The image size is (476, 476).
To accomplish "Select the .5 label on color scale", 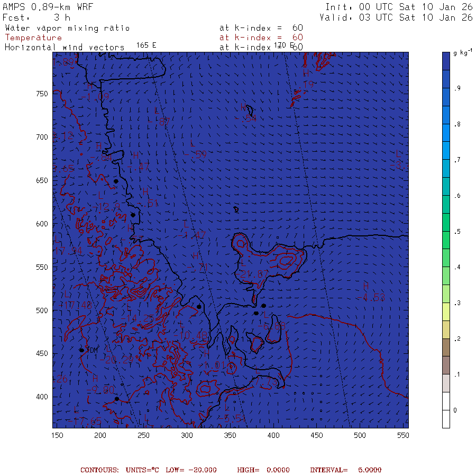I will tap(456, 232).
